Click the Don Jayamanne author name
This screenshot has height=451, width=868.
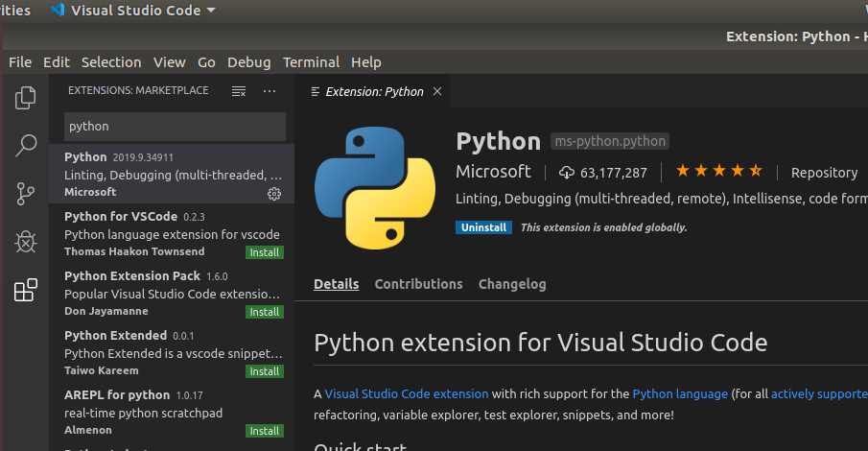106,311
